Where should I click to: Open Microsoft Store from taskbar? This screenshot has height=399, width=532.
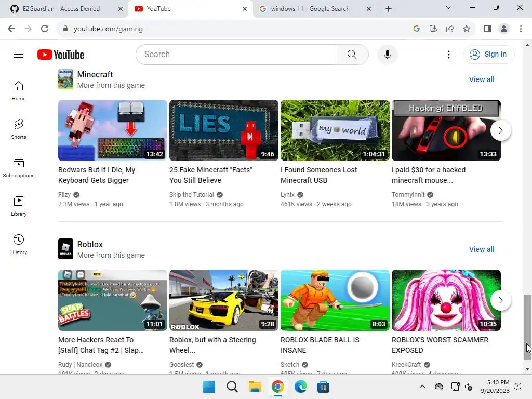click(323, 387)
